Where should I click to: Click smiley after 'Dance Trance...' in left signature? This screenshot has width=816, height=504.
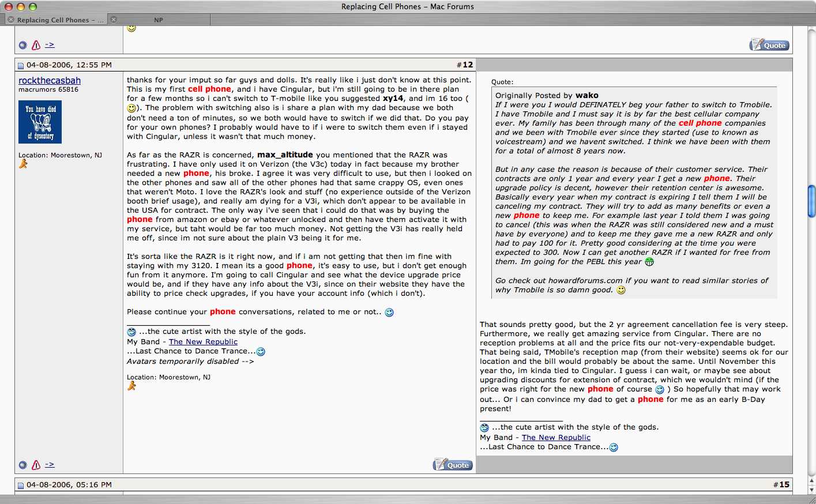tap(261, 352)
